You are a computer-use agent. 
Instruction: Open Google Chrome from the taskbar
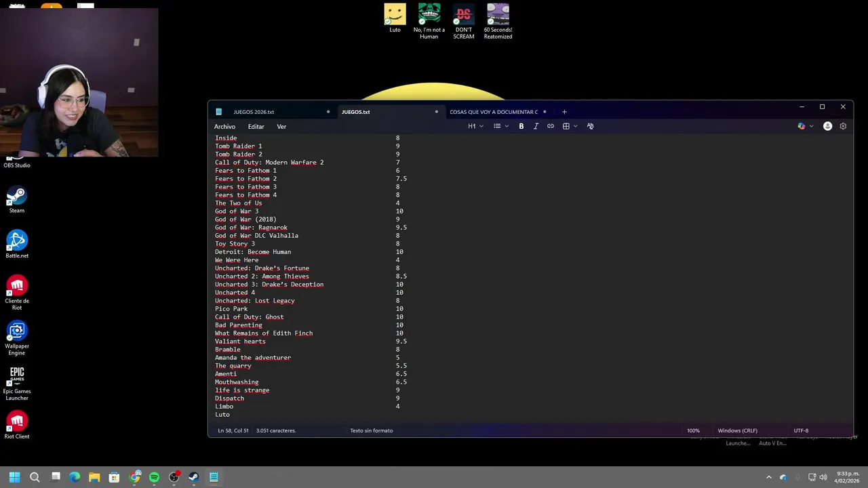click(134, 477)
